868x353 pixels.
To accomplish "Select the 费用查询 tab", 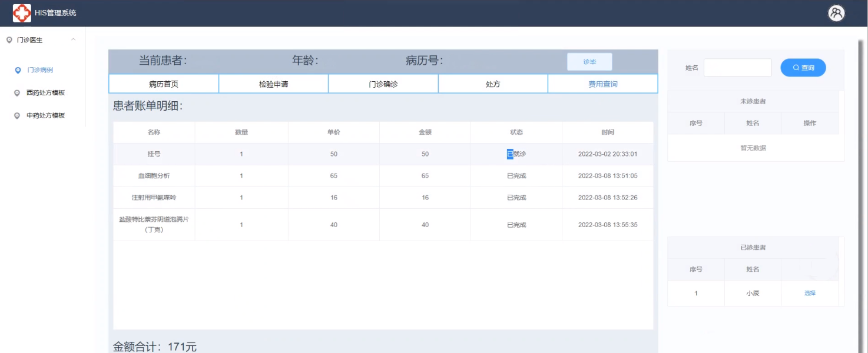I will 603,84.
